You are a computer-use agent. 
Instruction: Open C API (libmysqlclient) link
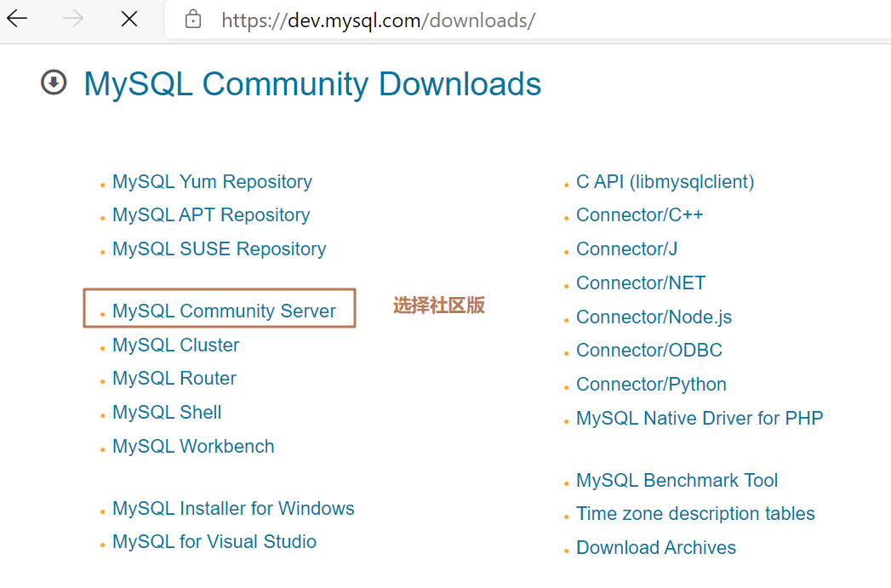coord(665,182)
